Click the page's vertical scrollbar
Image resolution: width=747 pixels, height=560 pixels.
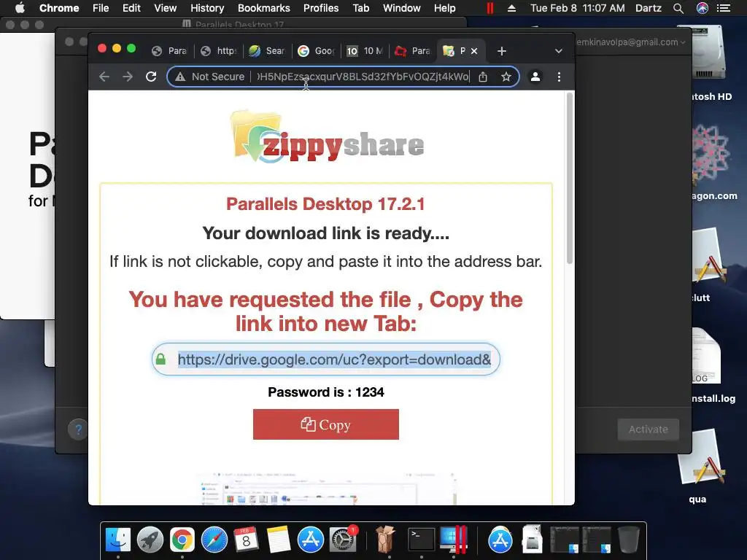[569, 179]
